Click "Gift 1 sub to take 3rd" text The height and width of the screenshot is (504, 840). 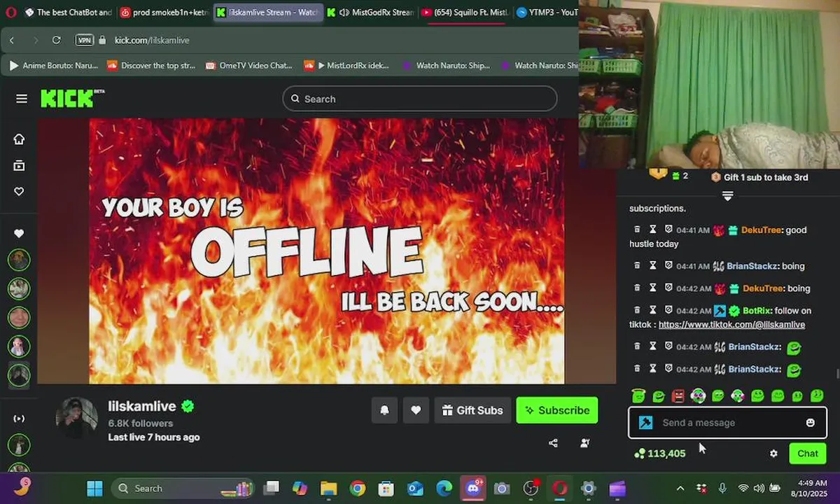point(766,177)
